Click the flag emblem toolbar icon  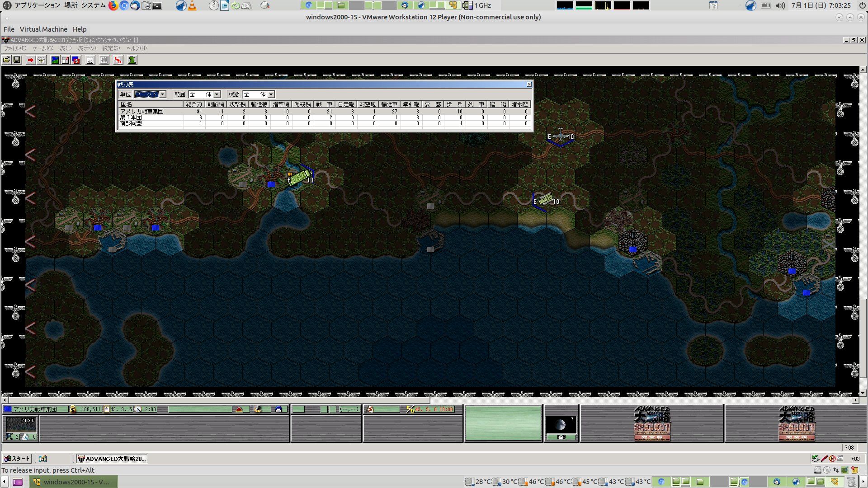click(x=76, y=60)
